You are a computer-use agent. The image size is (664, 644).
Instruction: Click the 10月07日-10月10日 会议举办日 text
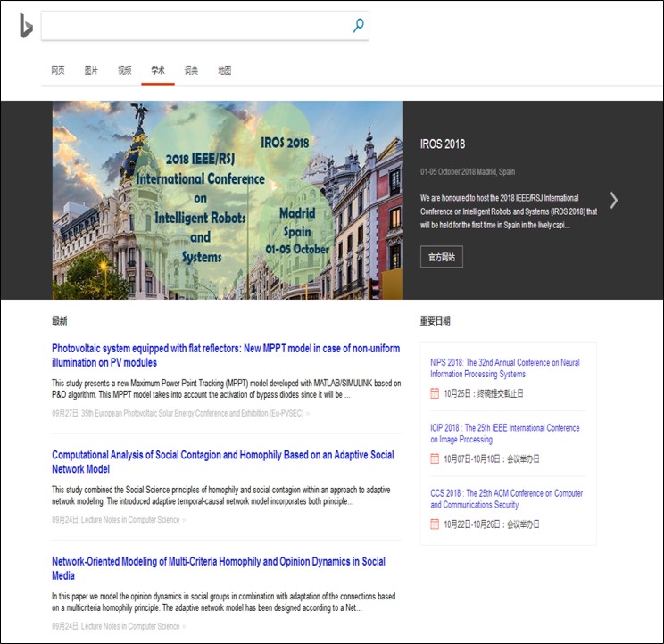pos(492,459)
